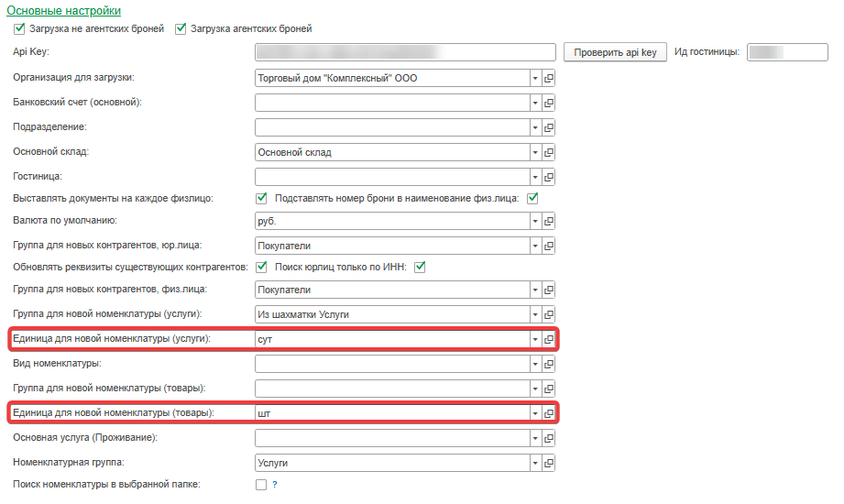
Task: Toggle Загрузка агентских броней checkbox
Action: pos(180,28)
